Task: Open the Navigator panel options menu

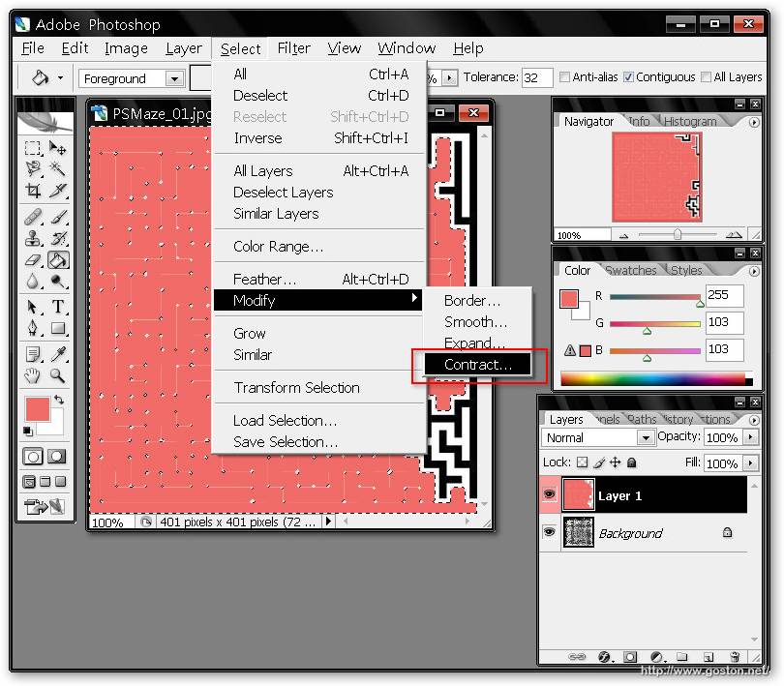Action: [x=753, y=122]
